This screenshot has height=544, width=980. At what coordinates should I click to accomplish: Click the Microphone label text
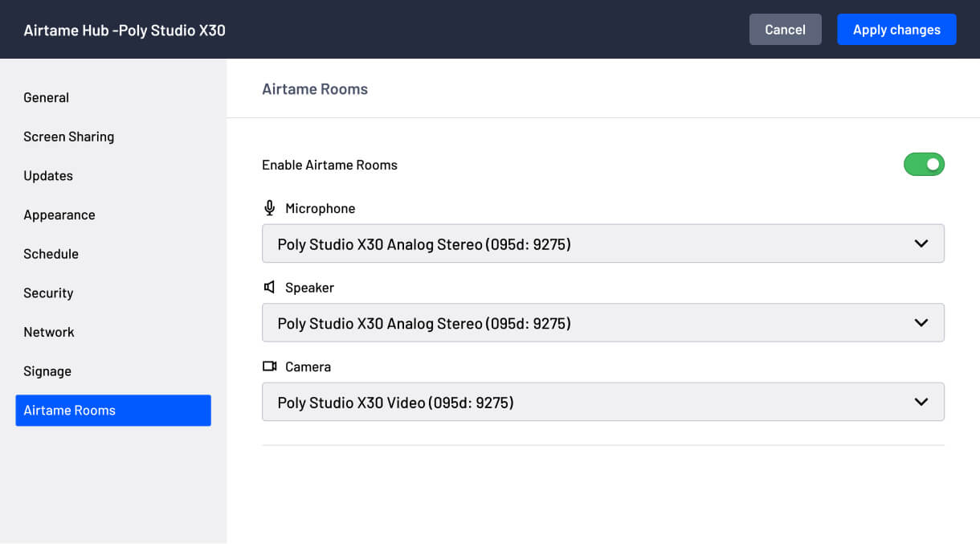(x=321, y=208)
